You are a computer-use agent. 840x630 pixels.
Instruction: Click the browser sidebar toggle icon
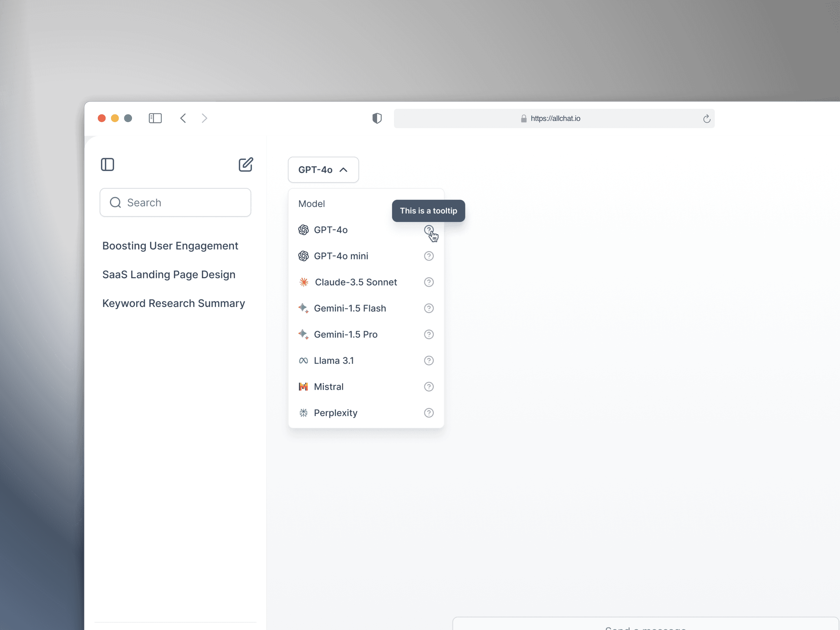point(155,118)
